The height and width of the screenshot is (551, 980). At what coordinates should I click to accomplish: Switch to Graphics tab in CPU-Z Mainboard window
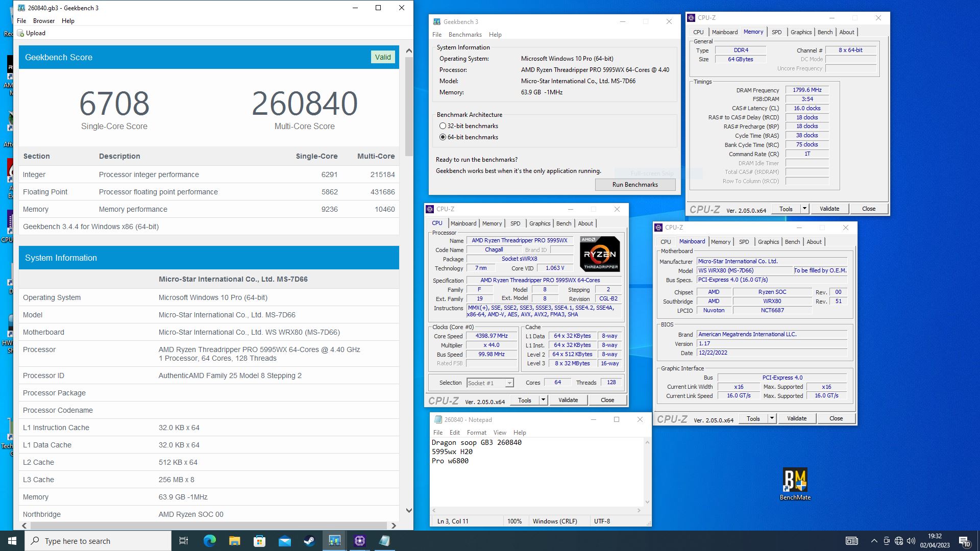point(768,242)
